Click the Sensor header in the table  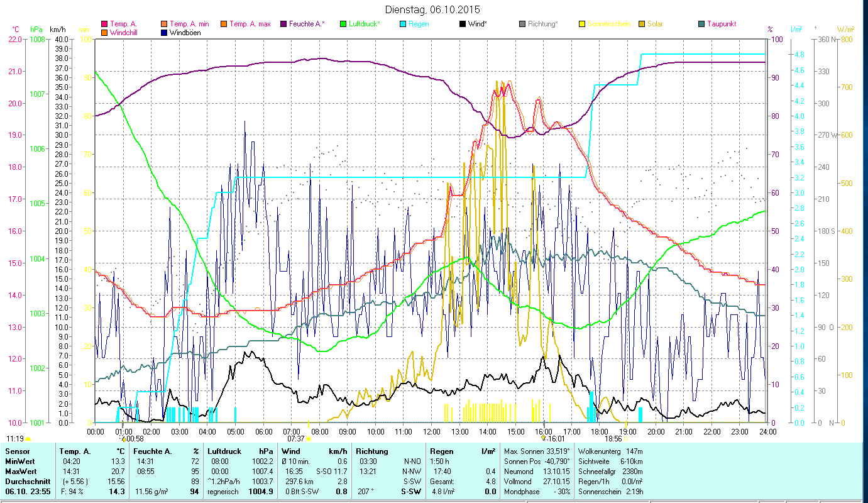point(17,451)
